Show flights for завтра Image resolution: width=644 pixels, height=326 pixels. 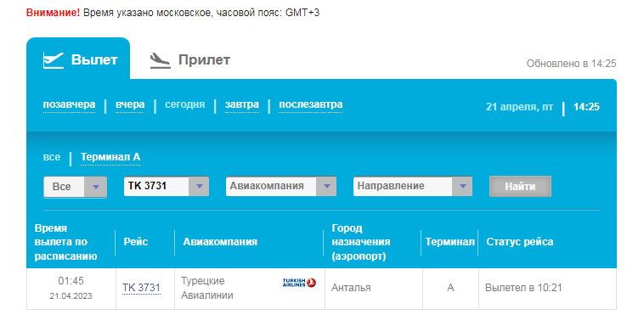pos(242,104)
